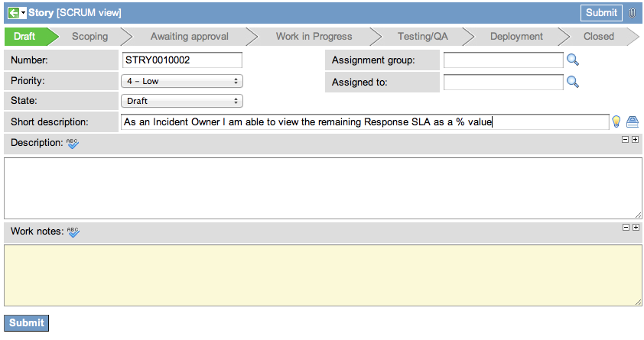Click the lightbulb suggestion icon

coord(616,121)
